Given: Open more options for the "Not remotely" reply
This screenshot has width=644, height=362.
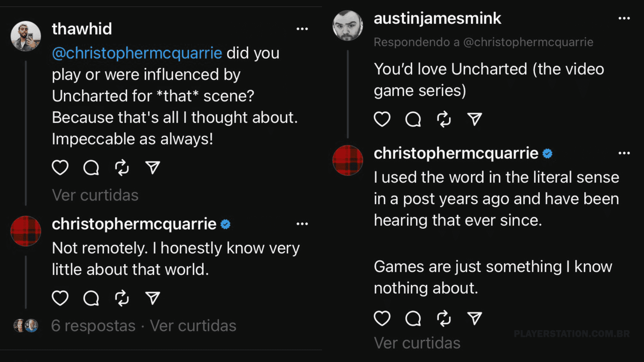Looking at the screenshot, I should point(302,224).
